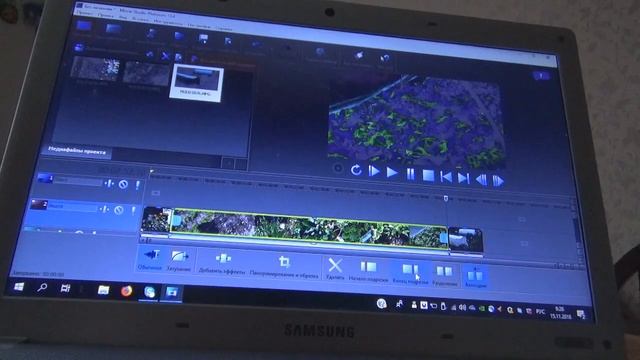Open the volume icon in system tray
This screenshot has height=360, width=640.
click(462, 307)
